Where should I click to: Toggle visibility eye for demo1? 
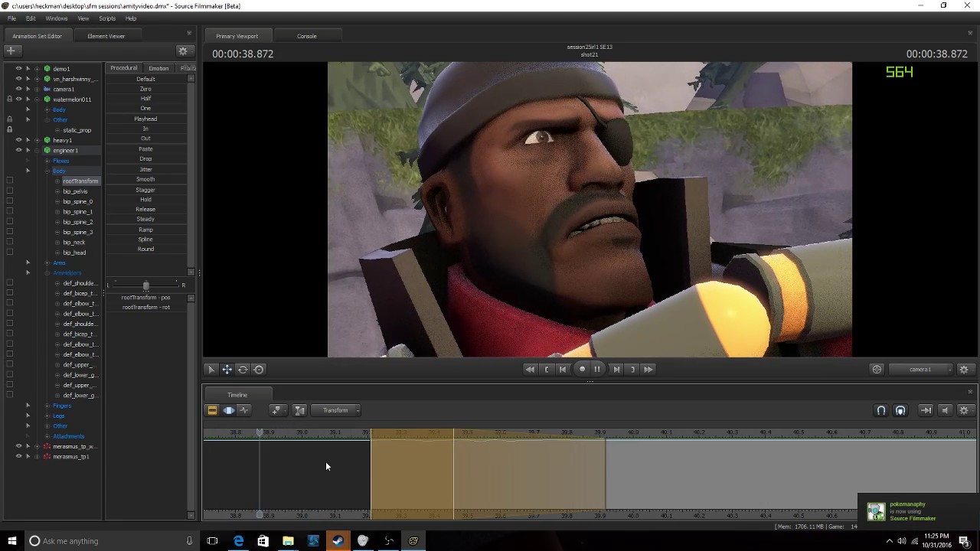(19, 69)
